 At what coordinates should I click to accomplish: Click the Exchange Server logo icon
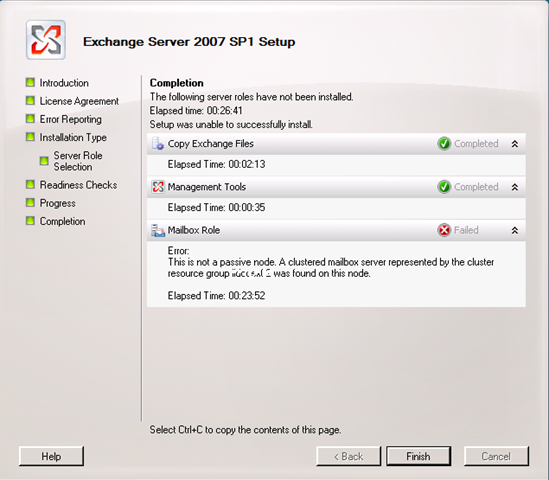point(46,40)
